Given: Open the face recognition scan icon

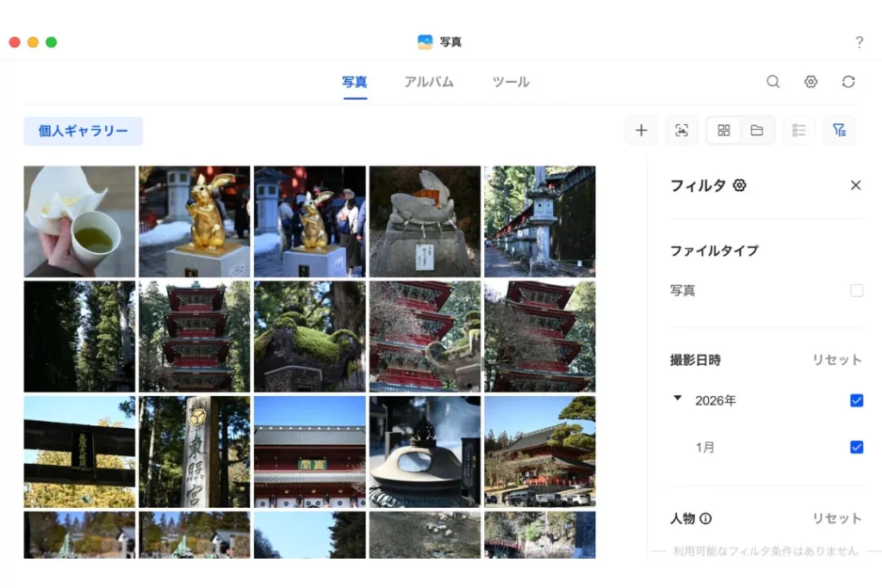Looking at the screenshot, I should (681, 130).
